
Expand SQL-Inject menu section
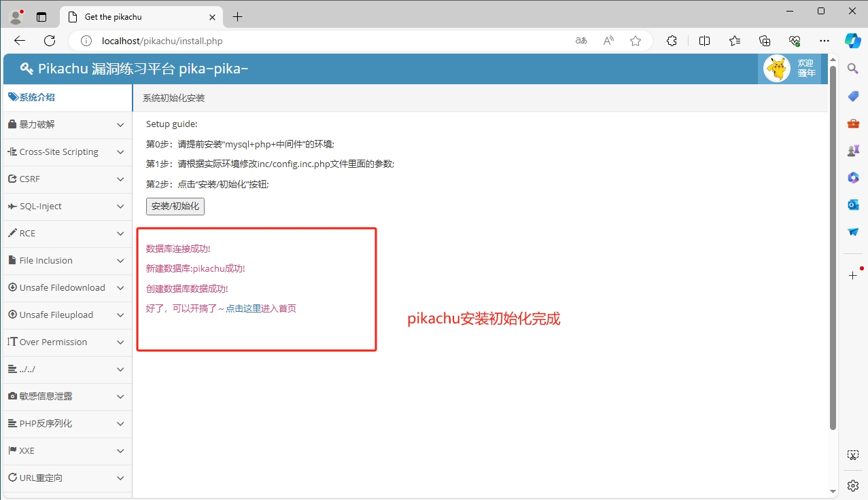[x=68, y=207]
